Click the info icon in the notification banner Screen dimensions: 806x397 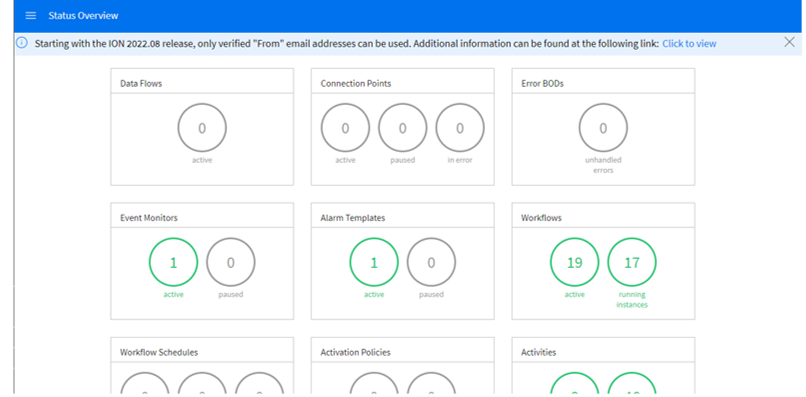click(x=22, y=43)
